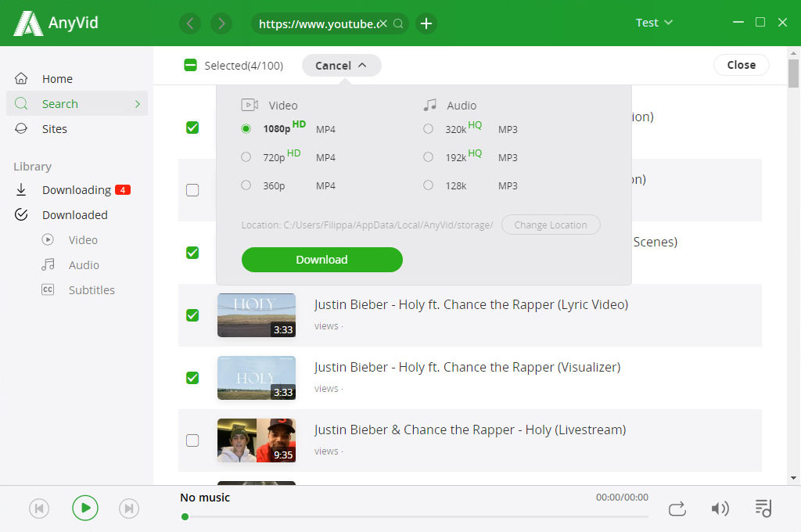This screenshot has width=801, height=532.
Task: Mute the volume speaker icon
Action: coord(720,509)
